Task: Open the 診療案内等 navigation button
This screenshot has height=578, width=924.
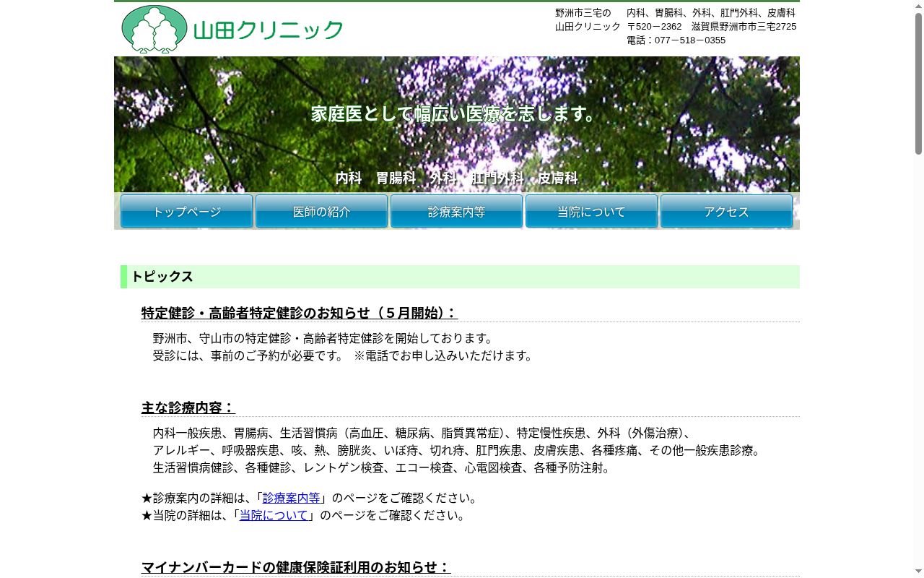Action: coord(457,212)
